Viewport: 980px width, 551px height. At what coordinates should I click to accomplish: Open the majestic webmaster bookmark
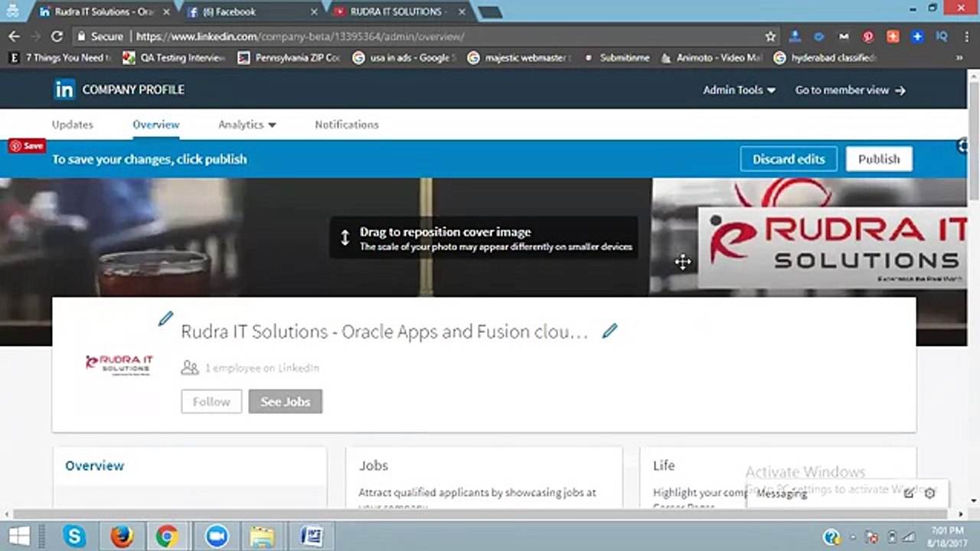[518, 57]
